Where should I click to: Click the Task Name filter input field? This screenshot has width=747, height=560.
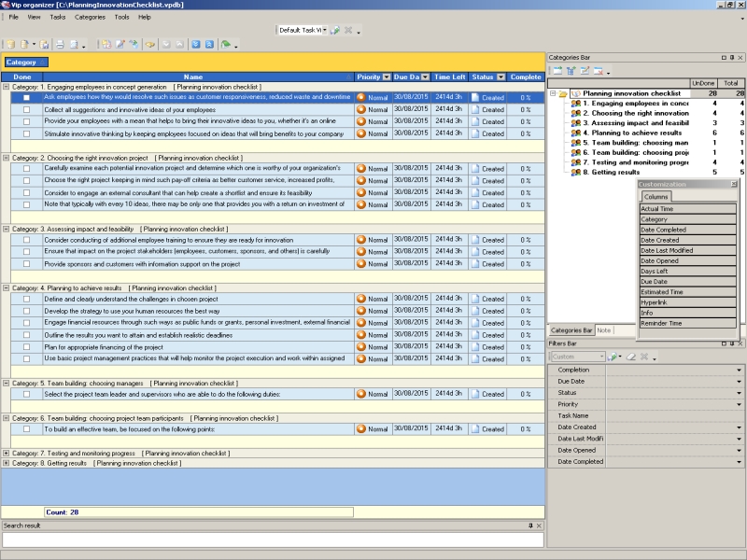[x=670, y=416]
